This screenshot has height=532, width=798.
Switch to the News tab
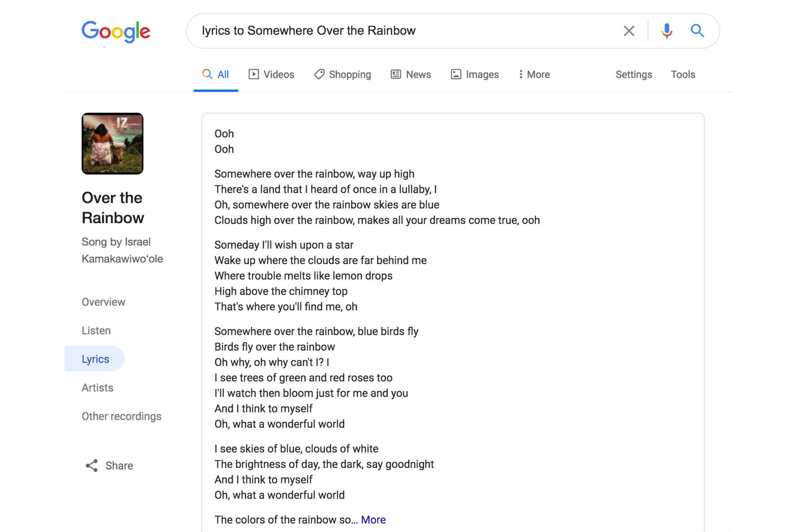(410, 74)
